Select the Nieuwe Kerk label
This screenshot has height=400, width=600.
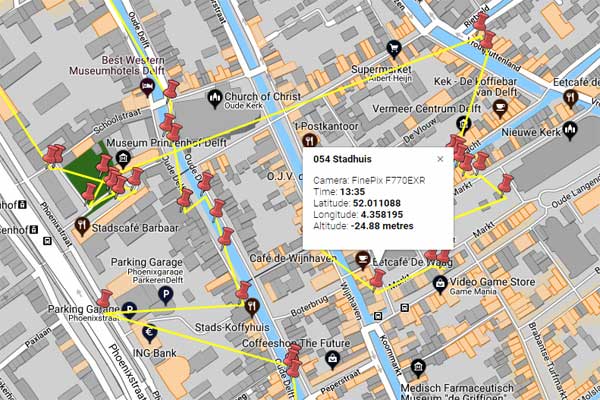point(530,132)
